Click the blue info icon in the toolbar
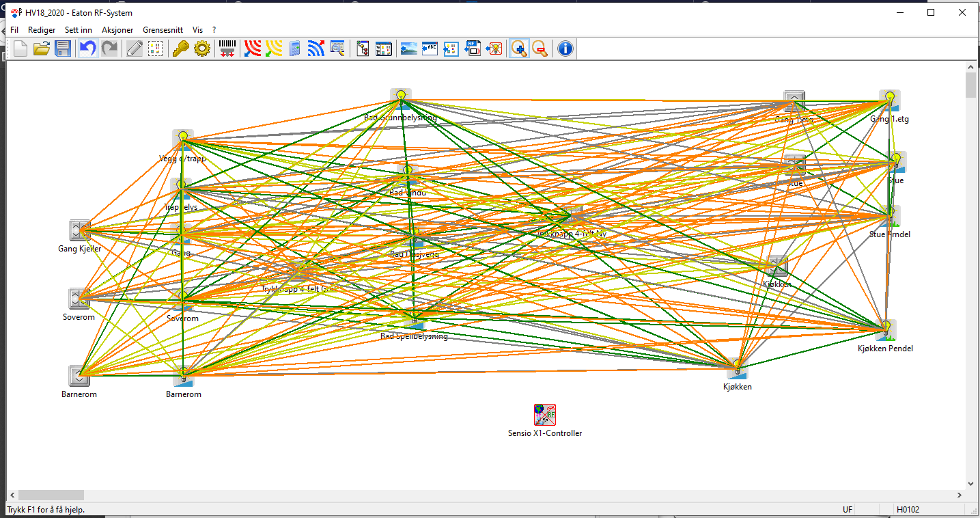The image size is (980, 518). 565,49
